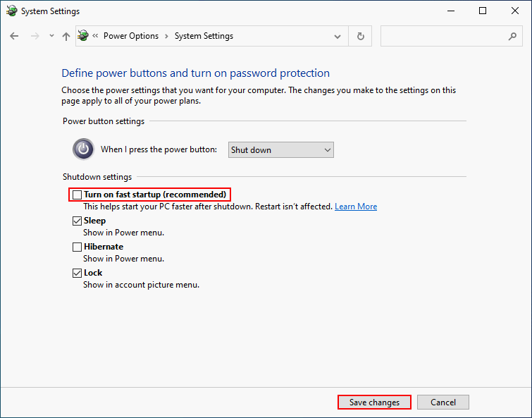Click the refresh button in address bar
The height and width of the screenshot is (418, 532).
(361, 36)
